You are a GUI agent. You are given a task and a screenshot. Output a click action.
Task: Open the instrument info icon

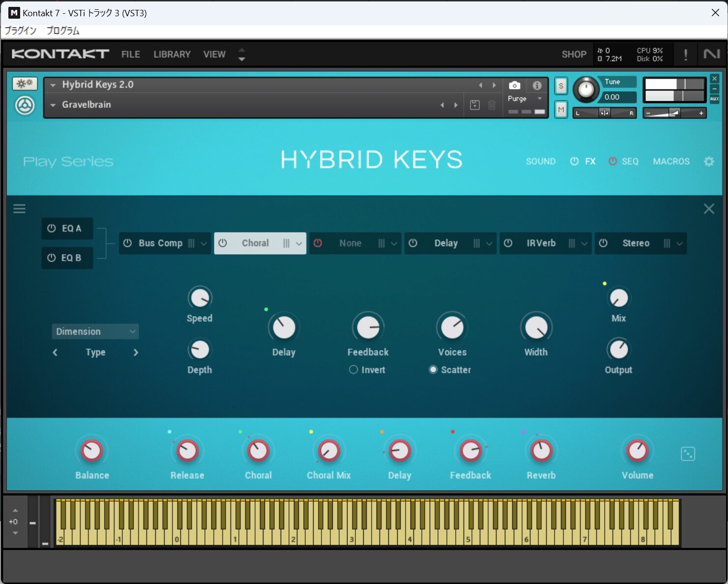537,85
